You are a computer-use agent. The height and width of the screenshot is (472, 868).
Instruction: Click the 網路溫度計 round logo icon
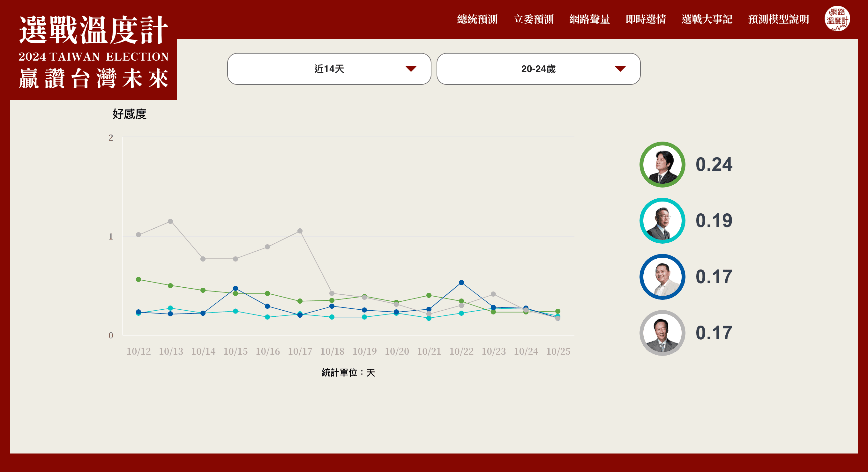pyautogui.click(x=837, y=19)
